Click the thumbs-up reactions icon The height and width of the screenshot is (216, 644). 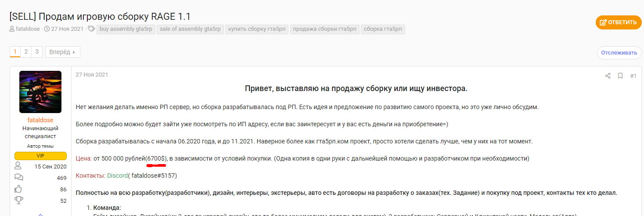(x=18, y=189)
